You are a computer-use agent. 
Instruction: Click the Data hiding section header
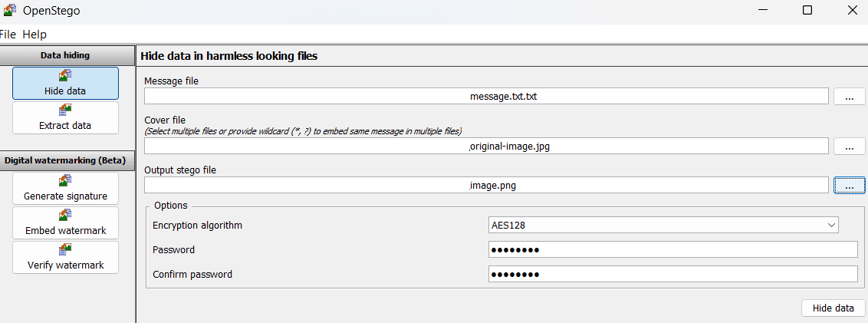(65, 55)
